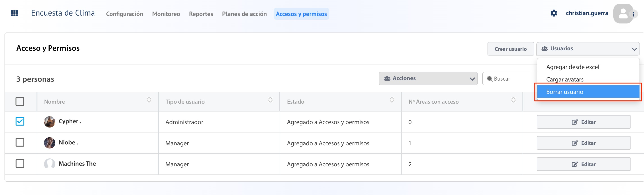Click Niobe's avatar picture
The image size is (644, 195).
(x=50, y=143)
